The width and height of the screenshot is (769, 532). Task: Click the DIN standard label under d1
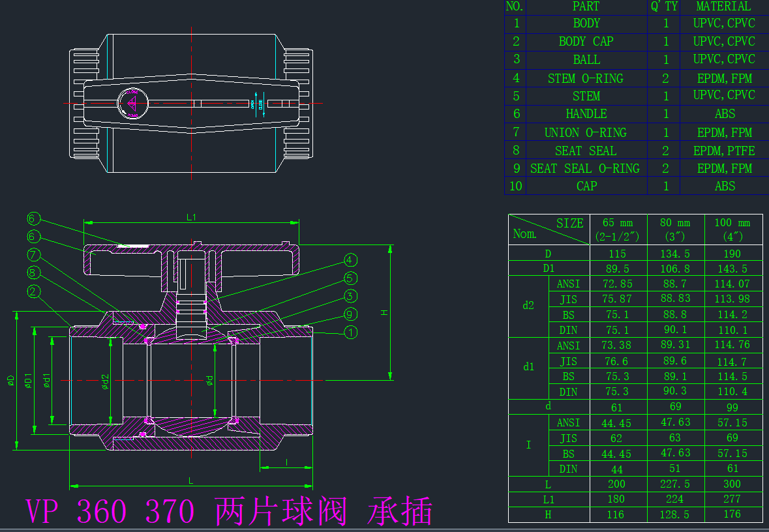568,391
